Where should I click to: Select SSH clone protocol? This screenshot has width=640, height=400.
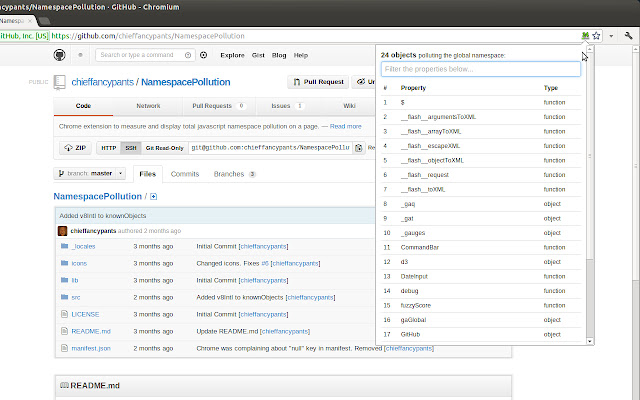131,148
